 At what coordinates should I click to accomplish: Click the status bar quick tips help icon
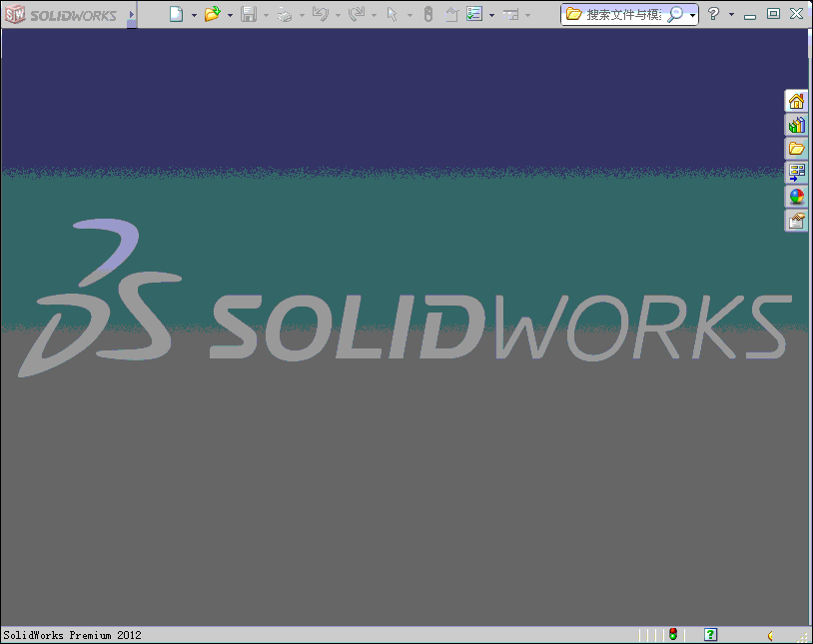click(x=711, y=634)
